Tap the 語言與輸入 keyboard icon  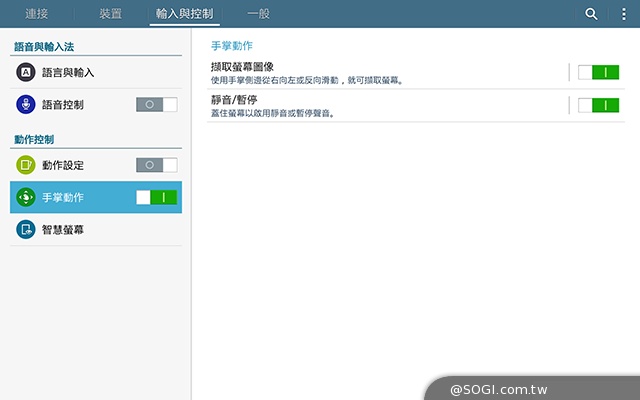[26, 72]
